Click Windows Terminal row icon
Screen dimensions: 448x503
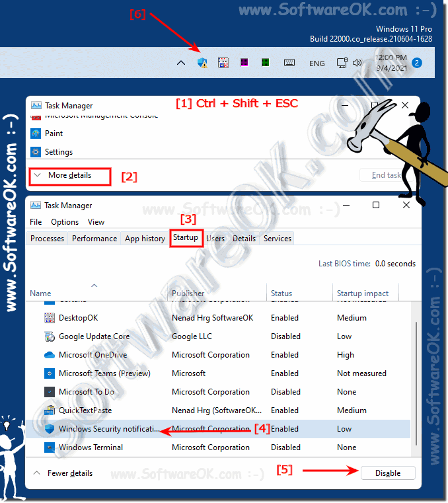(50, 447)
